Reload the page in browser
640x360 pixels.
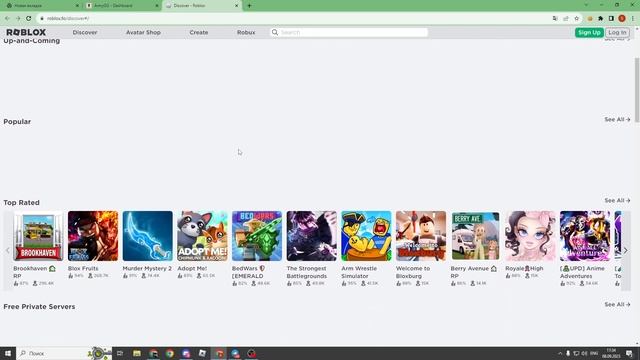pyautogui.click(x=29, y=18)
